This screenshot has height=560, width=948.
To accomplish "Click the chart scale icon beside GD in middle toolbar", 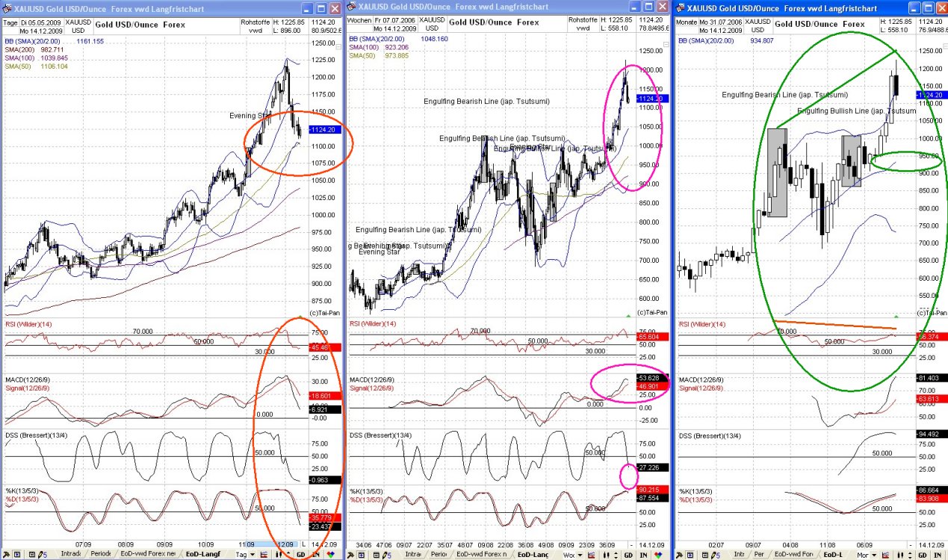I will point(615,556).
